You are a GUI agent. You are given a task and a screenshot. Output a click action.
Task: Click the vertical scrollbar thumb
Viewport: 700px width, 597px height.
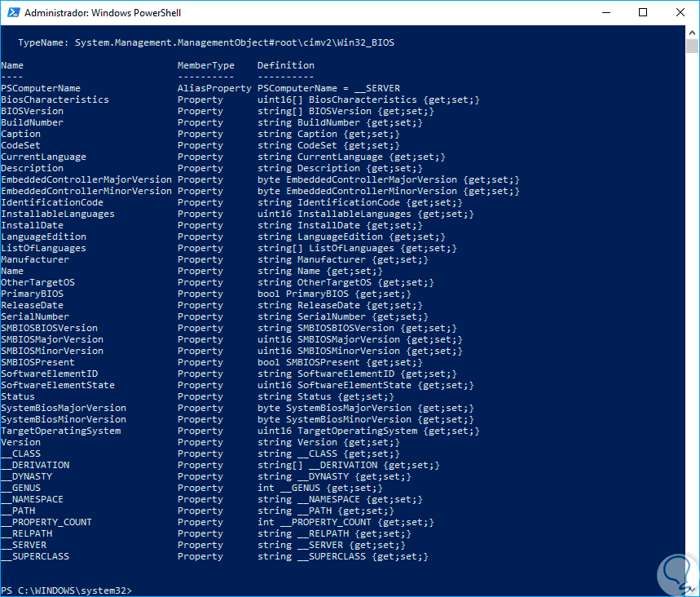693,46
